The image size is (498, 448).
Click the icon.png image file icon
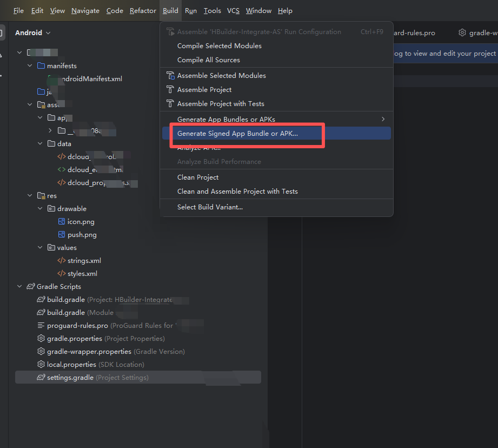tap(62, 222)
